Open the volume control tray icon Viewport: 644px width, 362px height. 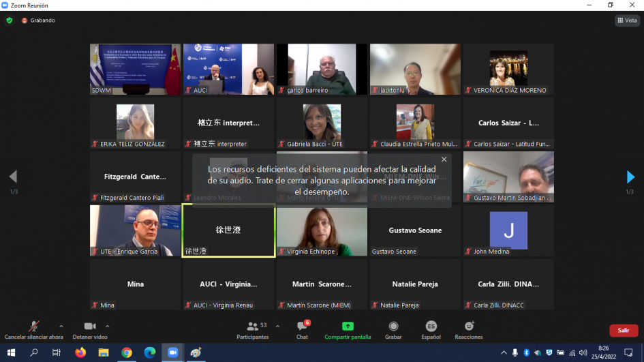[x=583, y=352]
